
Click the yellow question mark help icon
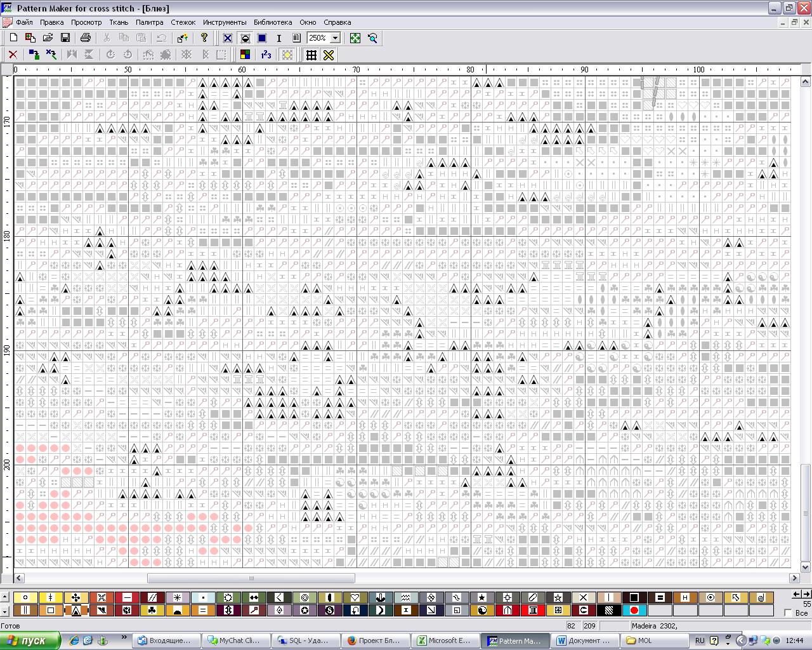click(x=204, y=38)
